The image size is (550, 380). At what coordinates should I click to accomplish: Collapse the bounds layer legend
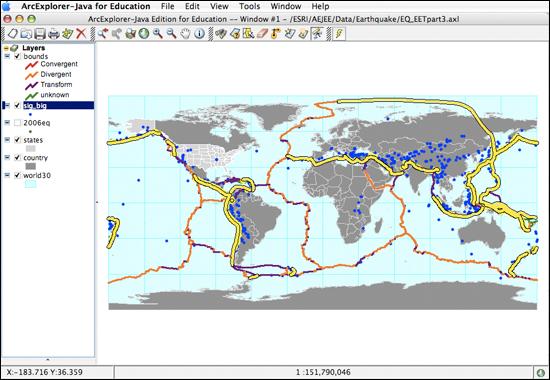[7, 56]
